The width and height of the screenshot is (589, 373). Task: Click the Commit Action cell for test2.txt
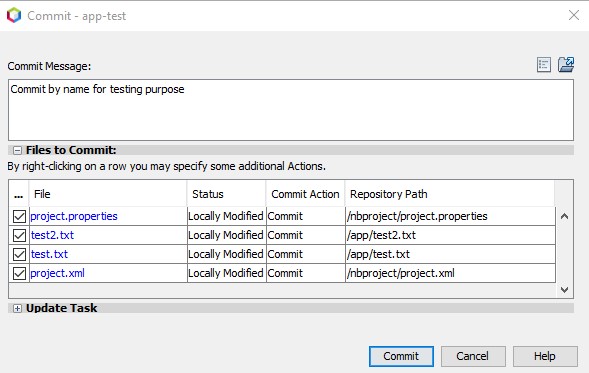click(x=305, y=235)
